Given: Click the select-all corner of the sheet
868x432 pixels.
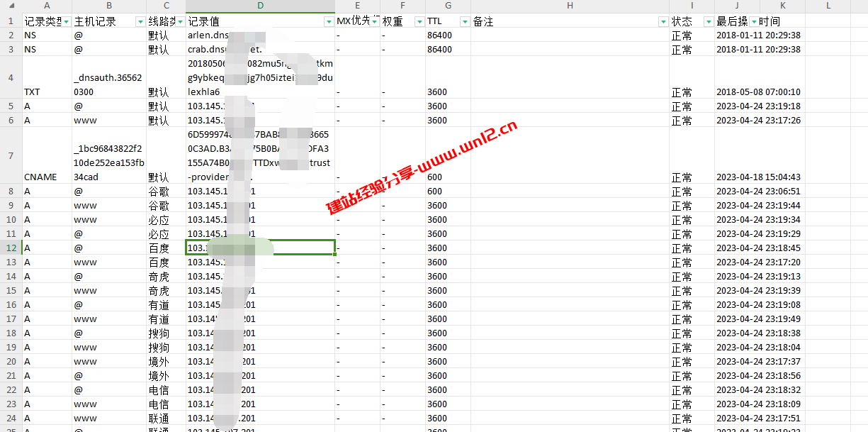Looking at the screenshot, I should pyautogui.click(x=11, y=6).
